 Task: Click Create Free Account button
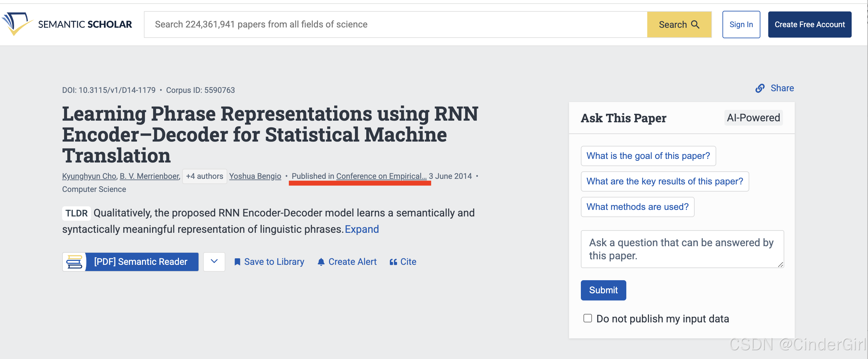pos(809,25)
